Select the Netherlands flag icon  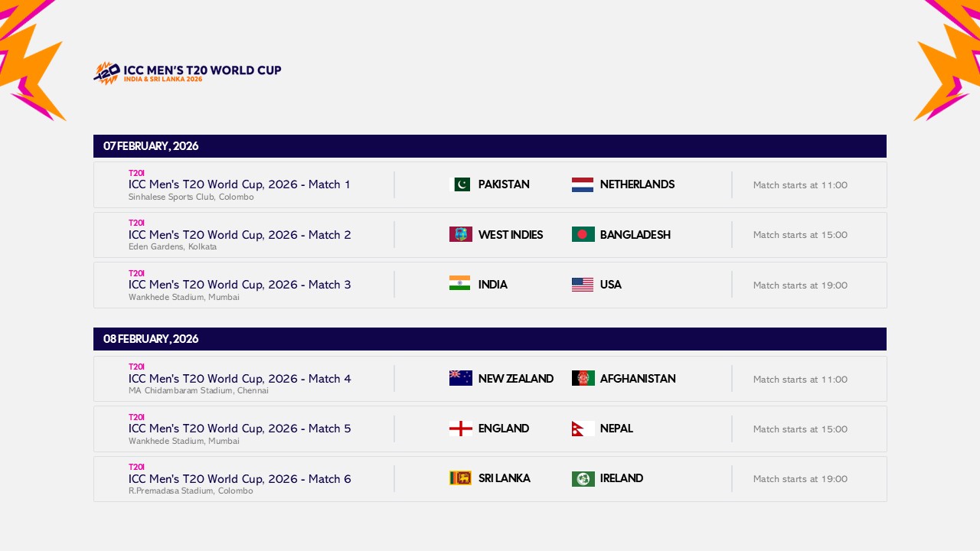point(583,184)
